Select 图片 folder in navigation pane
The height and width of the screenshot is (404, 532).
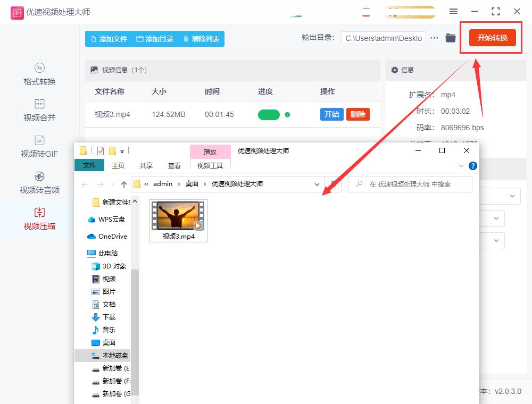[104, 291]
